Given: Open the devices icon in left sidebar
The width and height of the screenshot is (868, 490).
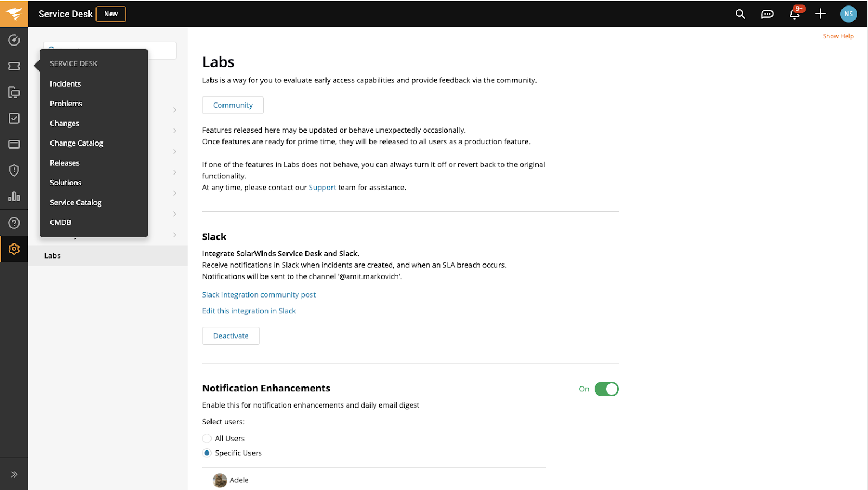Looking at the screenshot, I should pos(14,92).
